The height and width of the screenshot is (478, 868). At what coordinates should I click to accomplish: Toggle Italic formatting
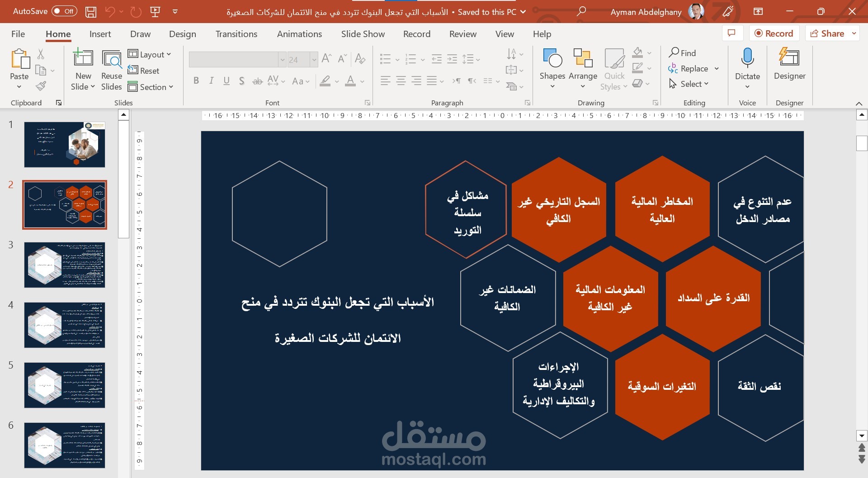pos(211,81)
